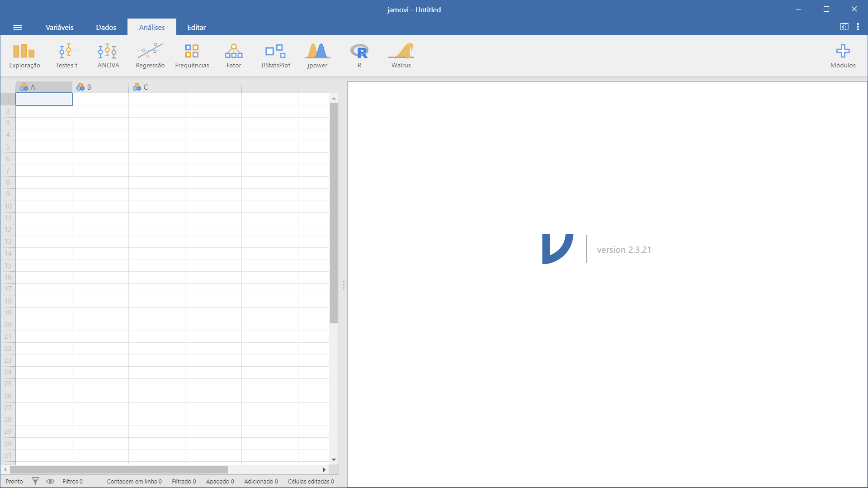868x488 pixels.
Task: Open the JJStatsPlot module menu
Action: 275,56
